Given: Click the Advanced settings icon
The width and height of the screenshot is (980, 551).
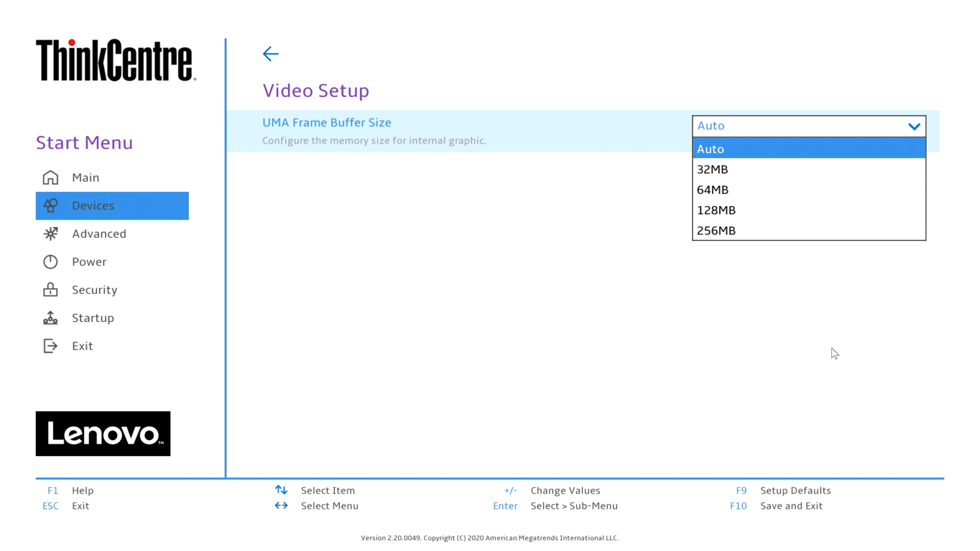Looking at the screenshot, I should [50, 234].
